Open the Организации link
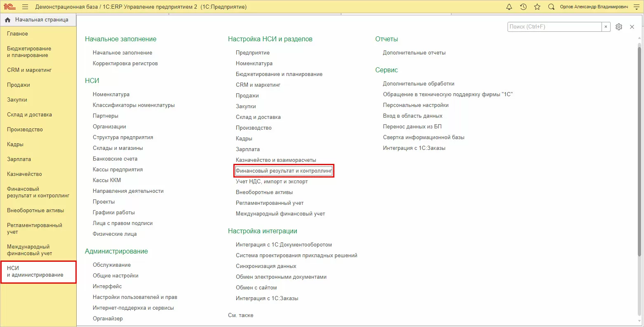The image size is (644, 327). click(x=110, y=127)
